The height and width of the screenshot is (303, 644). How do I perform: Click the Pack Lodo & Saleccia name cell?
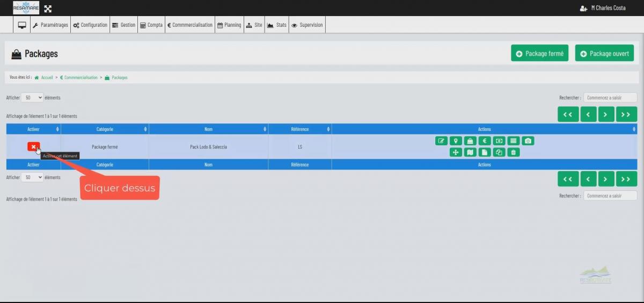[208, 147]
